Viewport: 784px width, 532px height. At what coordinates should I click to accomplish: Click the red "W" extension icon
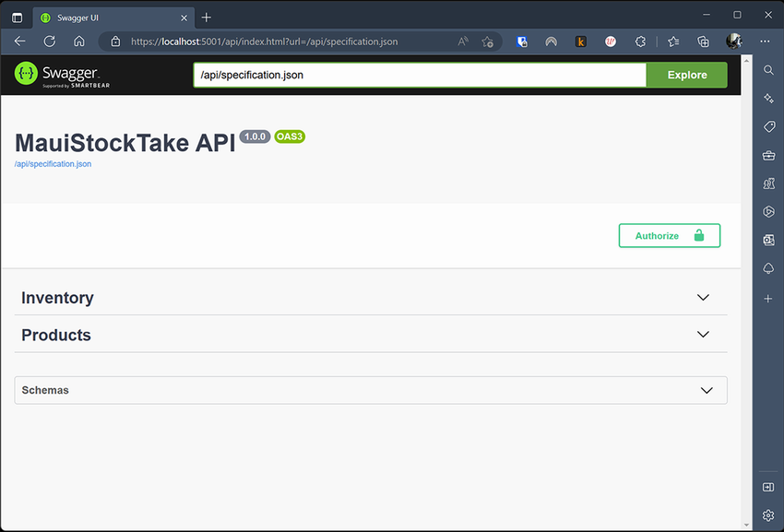(611, 41)
